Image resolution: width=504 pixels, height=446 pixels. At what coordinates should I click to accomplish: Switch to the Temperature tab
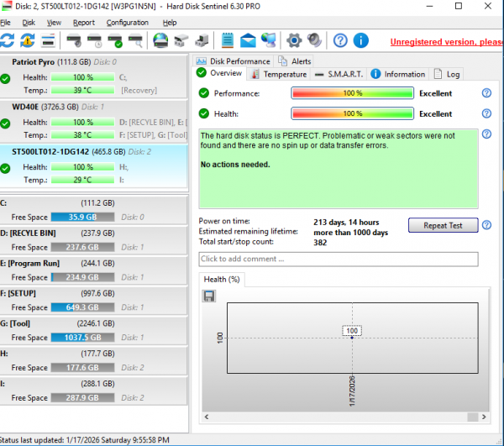pyautogui.click(x=279, y=74)
